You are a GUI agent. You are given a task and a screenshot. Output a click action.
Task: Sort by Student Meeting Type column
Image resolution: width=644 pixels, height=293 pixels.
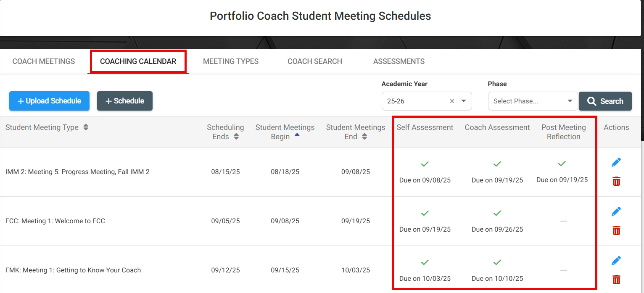pyautogui.click(x=86, y=127)
